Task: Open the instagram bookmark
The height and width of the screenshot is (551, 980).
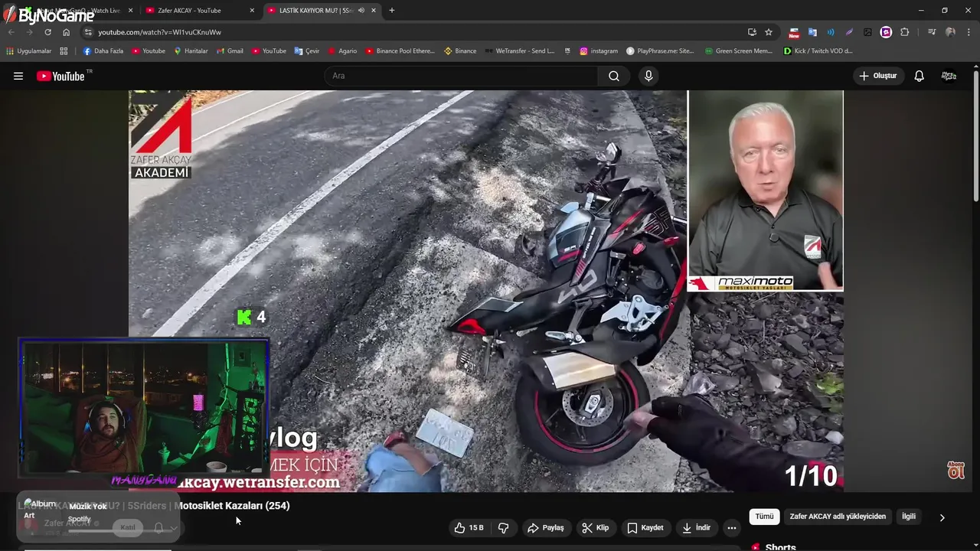Action: pyautogui.click(x=599, y=51)
